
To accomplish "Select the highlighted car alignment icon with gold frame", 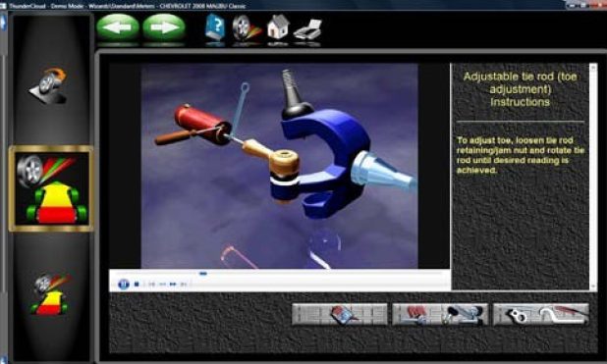I will pyautogui.click(x=51, y=188).
